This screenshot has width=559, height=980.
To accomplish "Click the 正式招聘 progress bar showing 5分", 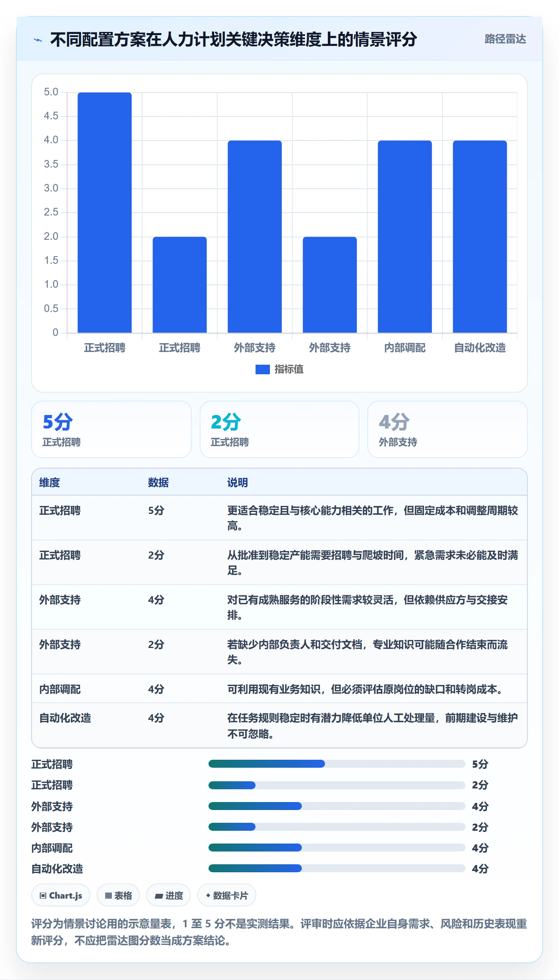I will (x=337, y=764).
